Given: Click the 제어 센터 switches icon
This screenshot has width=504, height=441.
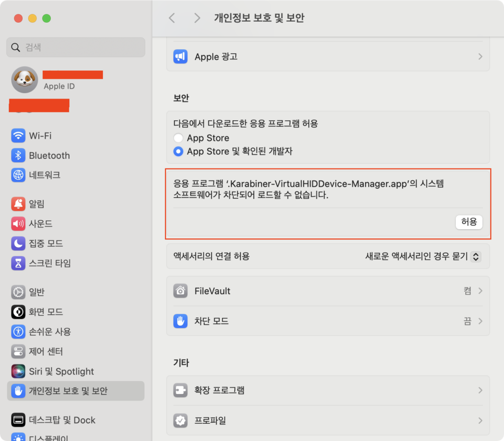Looking at the screenshot, I should tap(18, 351).
